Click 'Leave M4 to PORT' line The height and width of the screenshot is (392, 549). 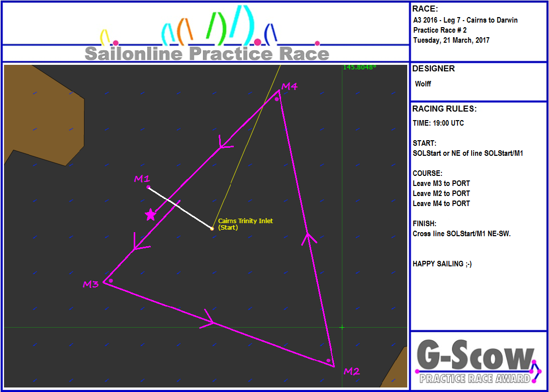pyautogui.click(x=441, y=204)
